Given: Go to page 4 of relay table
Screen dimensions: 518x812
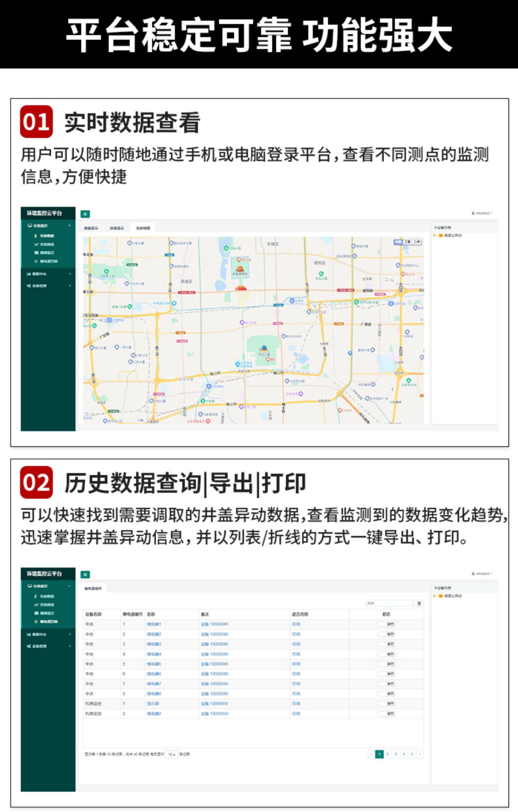Looking at the screenshot, I should [404, 754].
